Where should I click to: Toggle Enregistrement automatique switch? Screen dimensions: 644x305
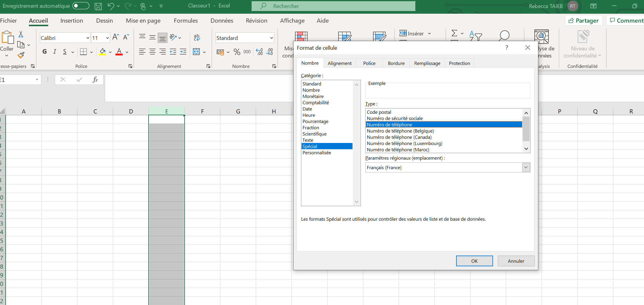[x=81, y=6]
